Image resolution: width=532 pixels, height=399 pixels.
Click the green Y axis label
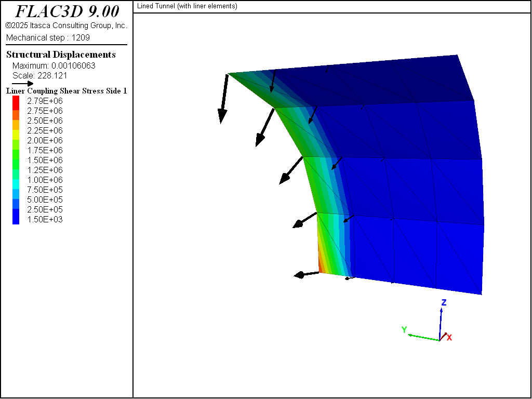coord(404,329)
